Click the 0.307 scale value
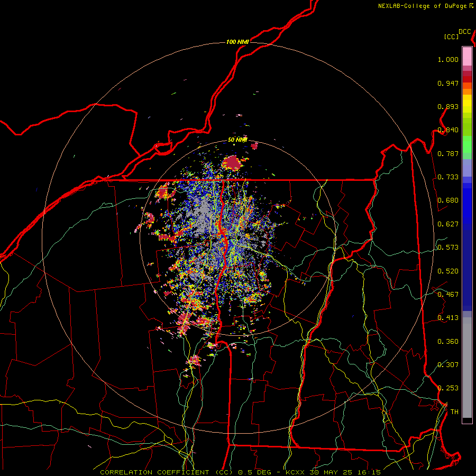 (448, 364)
